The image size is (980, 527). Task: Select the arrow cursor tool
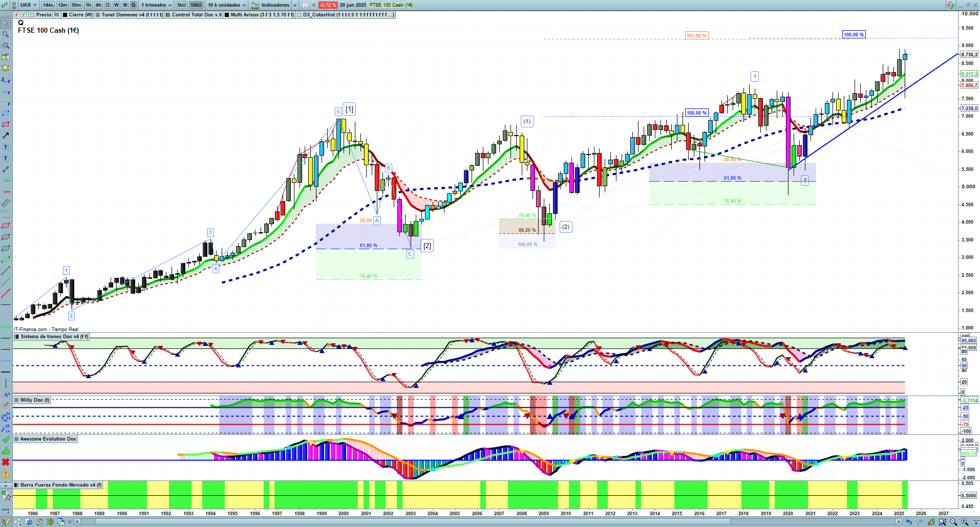[x=6, y=23]
